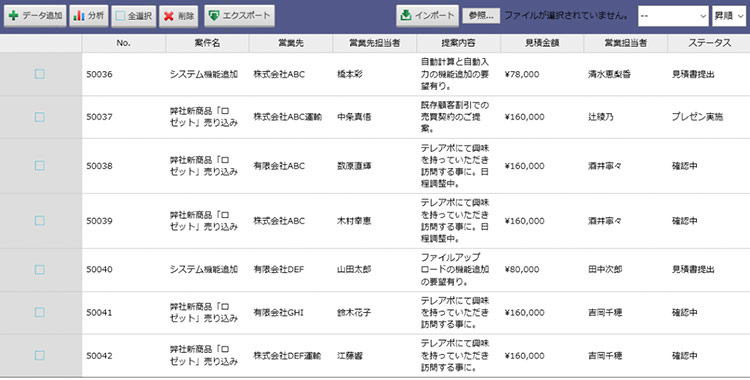Viewport: 750px width, 380px height.
Task: Click the green plus データ追加 icon
Action: [14, 16]
